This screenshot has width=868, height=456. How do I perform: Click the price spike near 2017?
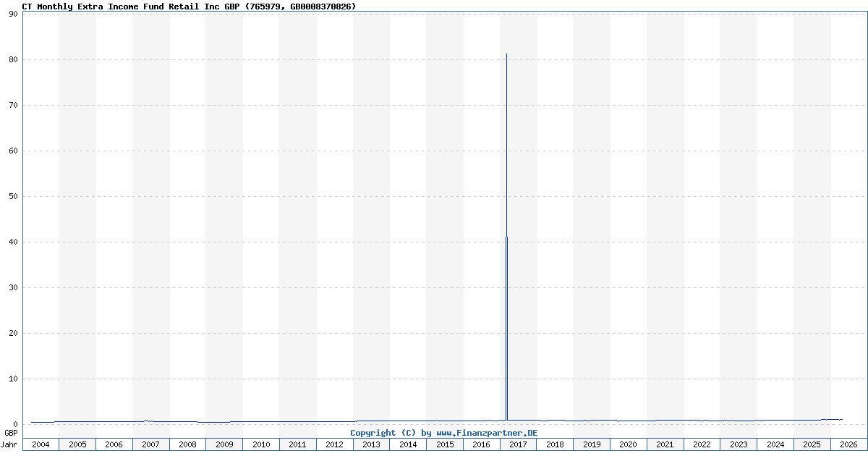pyautogui.click(x=506, y=145)
